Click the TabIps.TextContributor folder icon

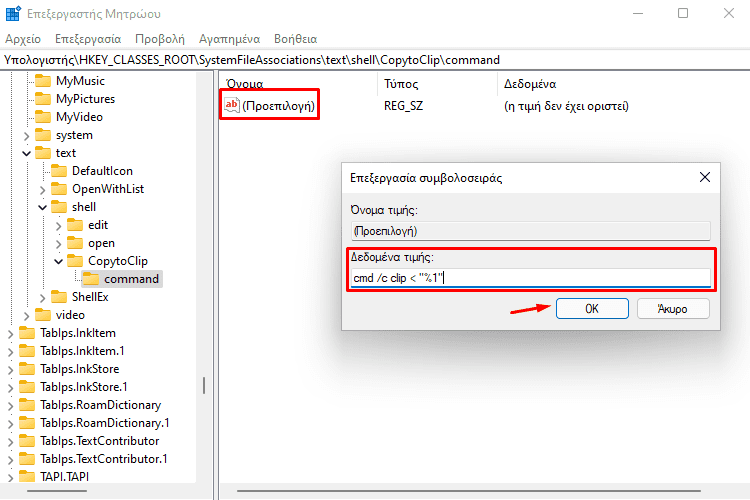tap(27, 441)
